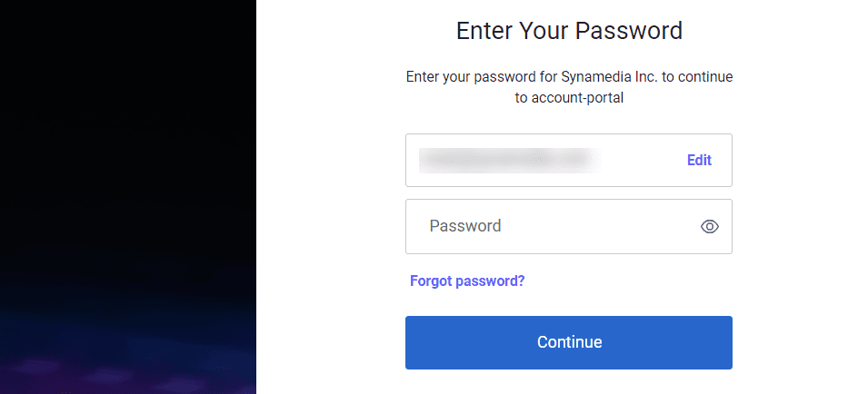868x394 pixels.
Task: Click the dark black side panel
Action: point(127,136)
